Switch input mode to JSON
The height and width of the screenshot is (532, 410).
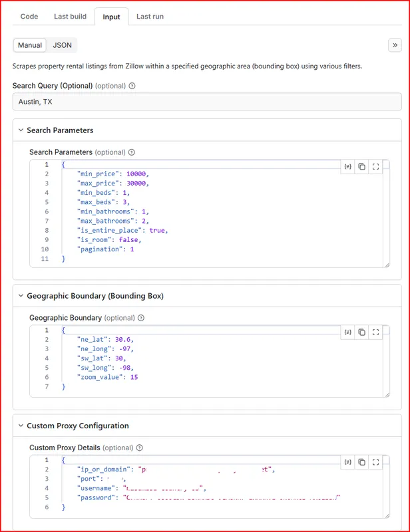[63, 45]
